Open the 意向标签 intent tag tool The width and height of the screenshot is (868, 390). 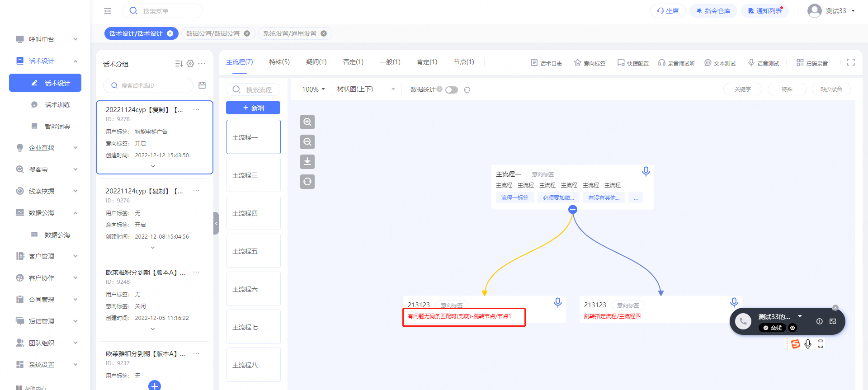590,63
